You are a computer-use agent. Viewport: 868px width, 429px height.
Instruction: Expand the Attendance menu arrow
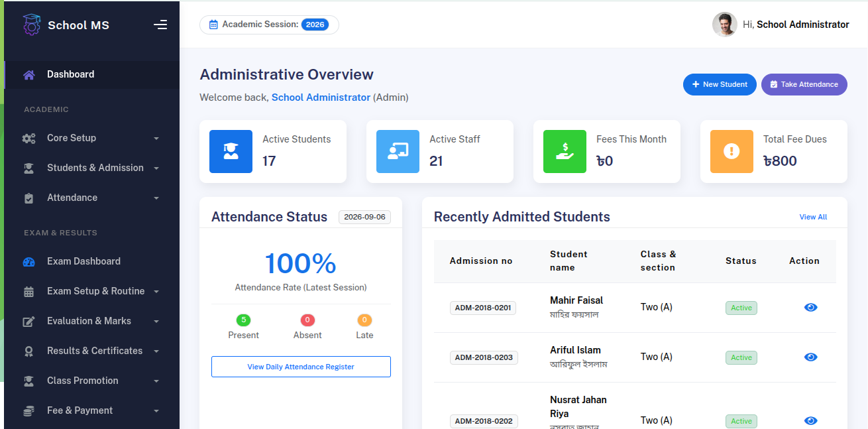pyautogui.click(x=156, y=198)
